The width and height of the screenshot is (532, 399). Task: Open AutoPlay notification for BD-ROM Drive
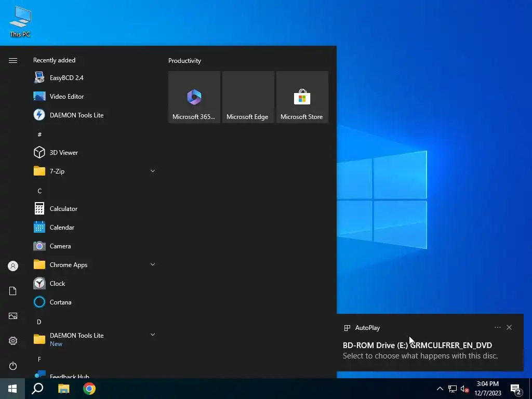(x=430, y=343)
